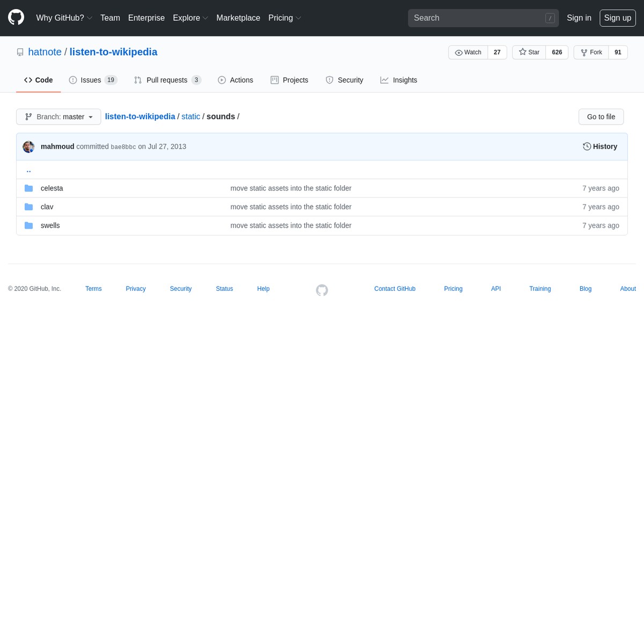
Task: Watch the repository
Action: coord(468,52)
